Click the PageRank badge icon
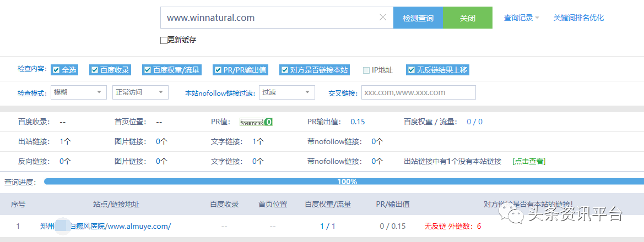Viewport: 644px width, 242px height. [x=256, y=122]
